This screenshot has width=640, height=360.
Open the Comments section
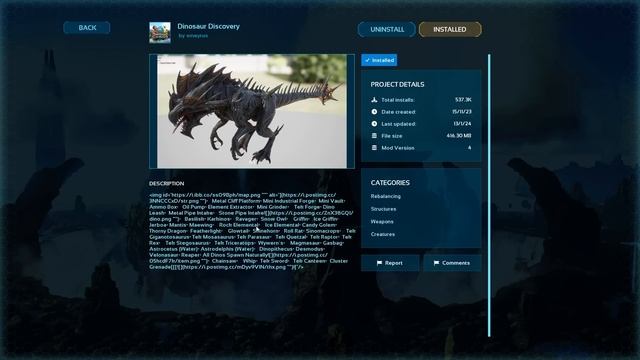452,263
